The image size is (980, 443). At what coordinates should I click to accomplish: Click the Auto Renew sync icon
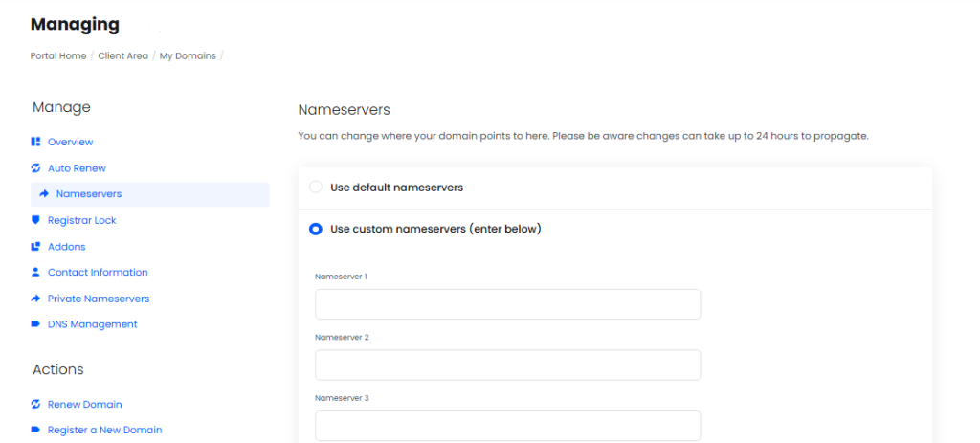pos(35,168)
